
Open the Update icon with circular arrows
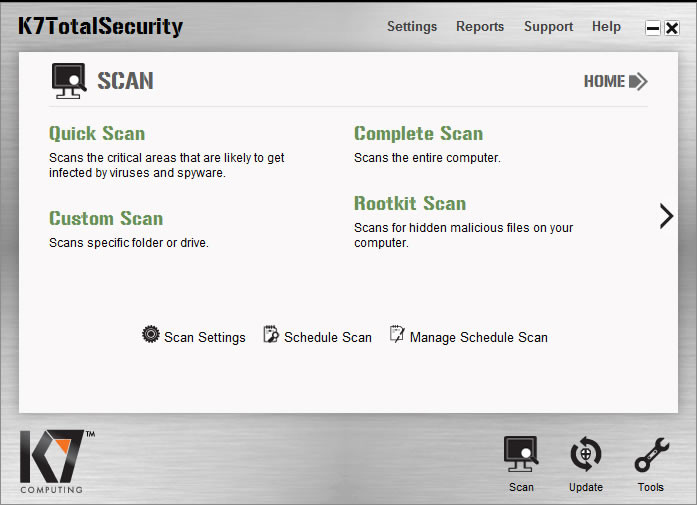tap(586, 454)
